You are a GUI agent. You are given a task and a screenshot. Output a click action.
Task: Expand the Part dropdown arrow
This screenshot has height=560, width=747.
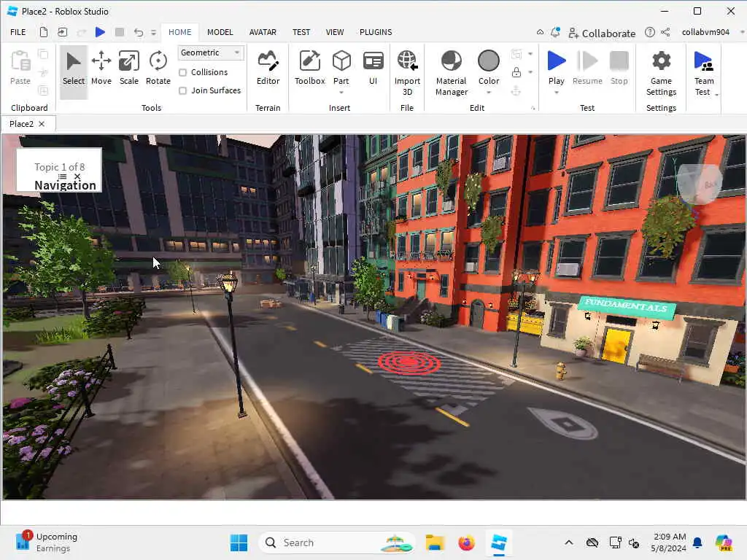(x=341, y=93)
